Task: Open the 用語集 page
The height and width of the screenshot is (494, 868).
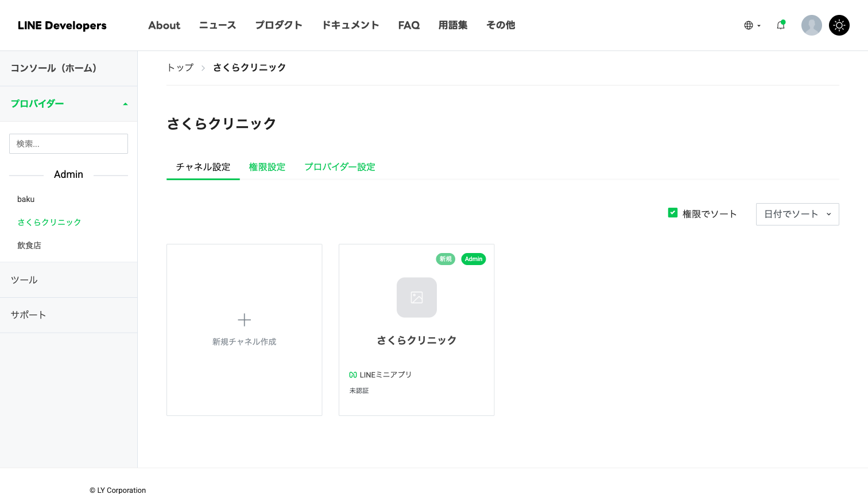Action: point(453,25)
